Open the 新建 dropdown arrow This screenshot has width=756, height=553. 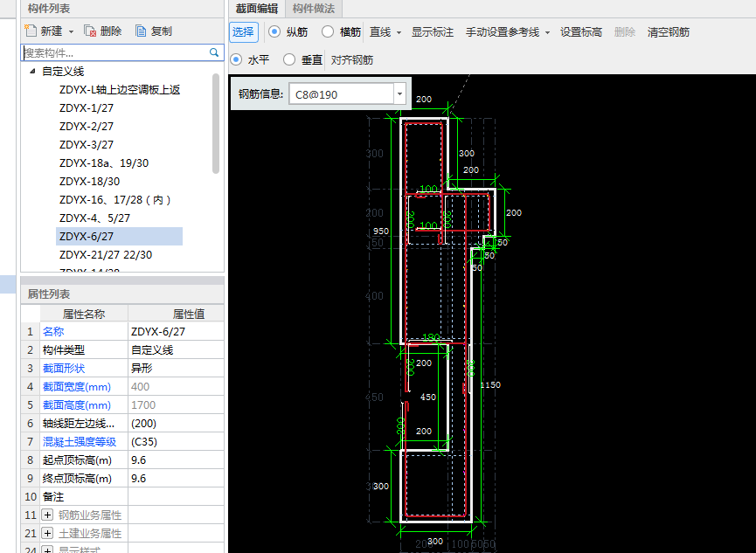[x=71, y=31]
